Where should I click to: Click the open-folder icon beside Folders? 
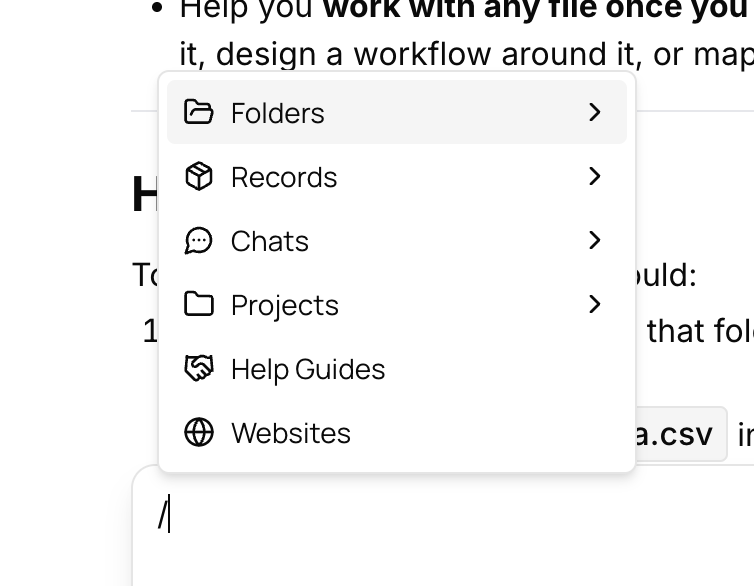199,112
